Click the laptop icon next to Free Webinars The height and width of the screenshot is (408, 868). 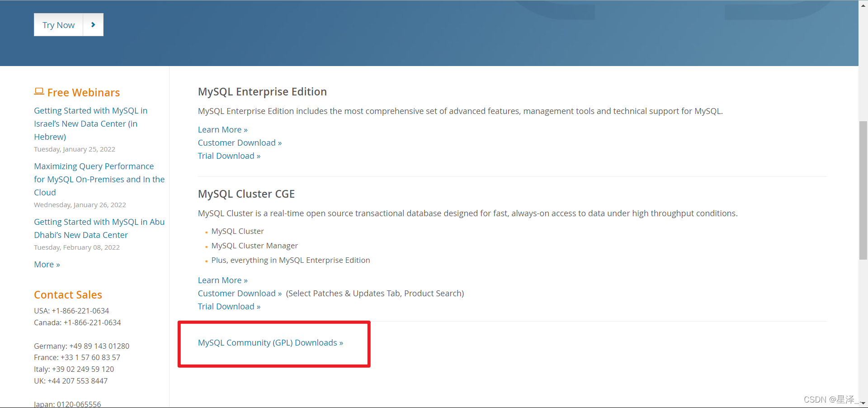(x=39, y=92)
